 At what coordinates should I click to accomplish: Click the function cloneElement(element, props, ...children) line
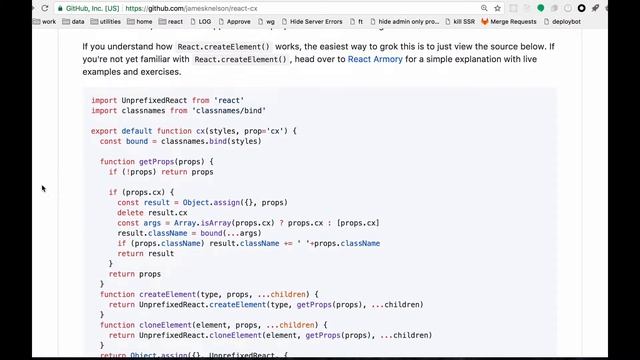coord(213,325)
